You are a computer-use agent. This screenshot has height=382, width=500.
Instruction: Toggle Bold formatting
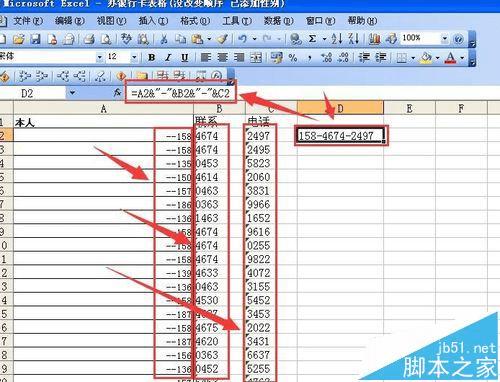(152, 58)
